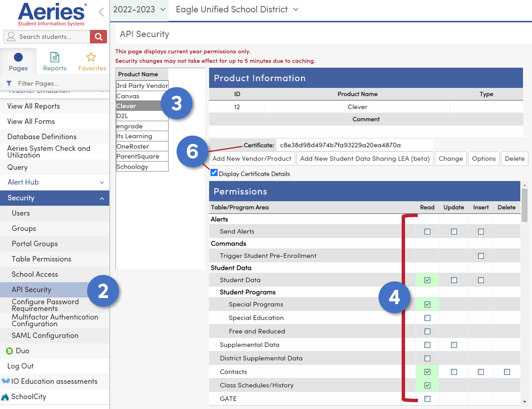Viewport: 532px width, 409px height.
Task: Click the red search magnifier button
Action: 99,37
